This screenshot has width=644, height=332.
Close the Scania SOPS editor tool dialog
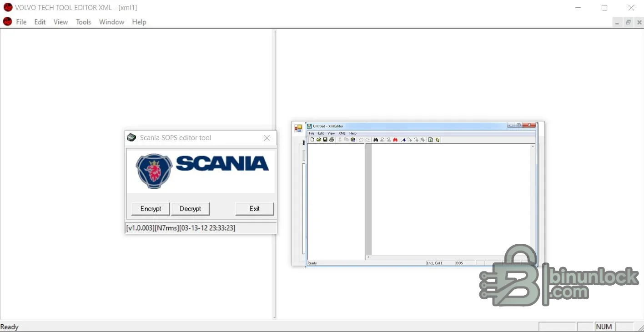[267, 138]
